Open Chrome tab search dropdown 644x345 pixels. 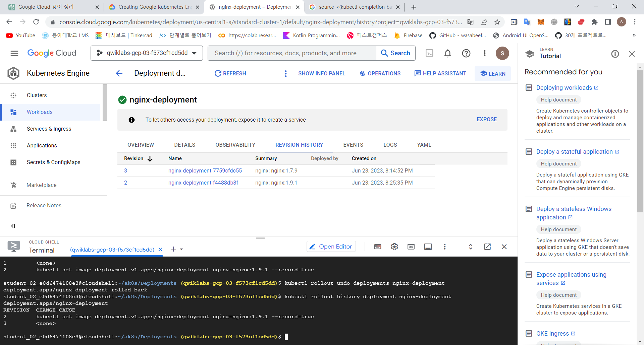pos(577,6)
